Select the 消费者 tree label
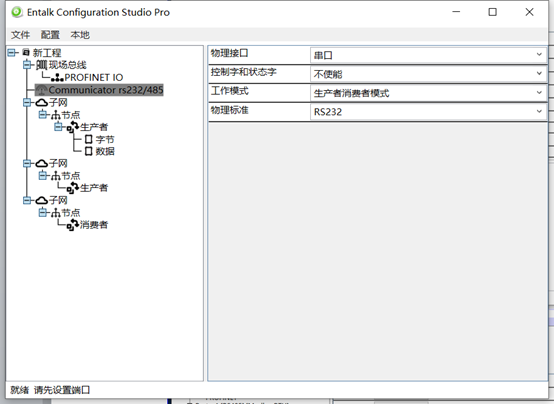 (x=94, y=224)
